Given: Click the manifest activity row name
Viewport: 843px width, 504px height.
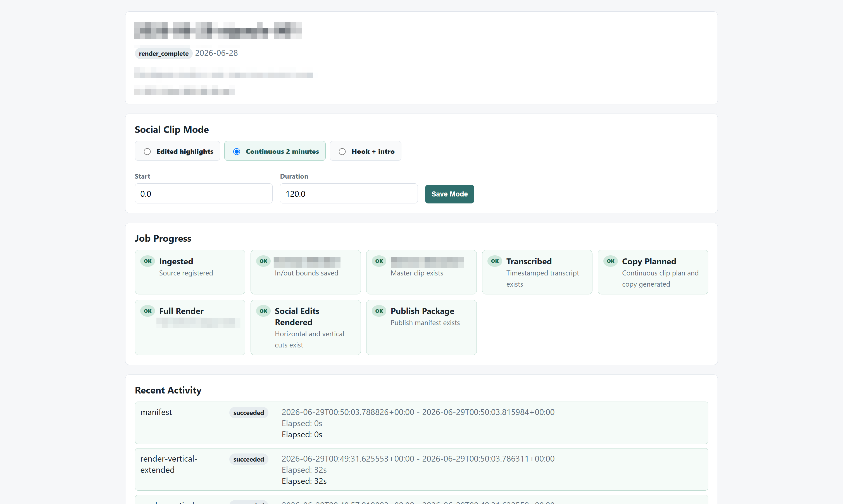Looking at the screenshot, I should 156,412.
